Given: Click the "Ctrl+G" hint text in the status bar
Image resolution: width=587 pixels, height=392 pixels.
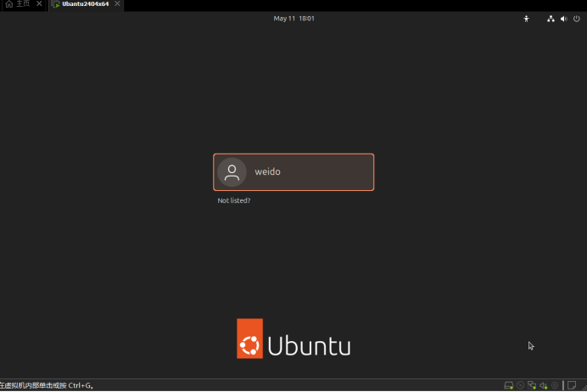Looking at the screenshot, I should click(80, 385).
